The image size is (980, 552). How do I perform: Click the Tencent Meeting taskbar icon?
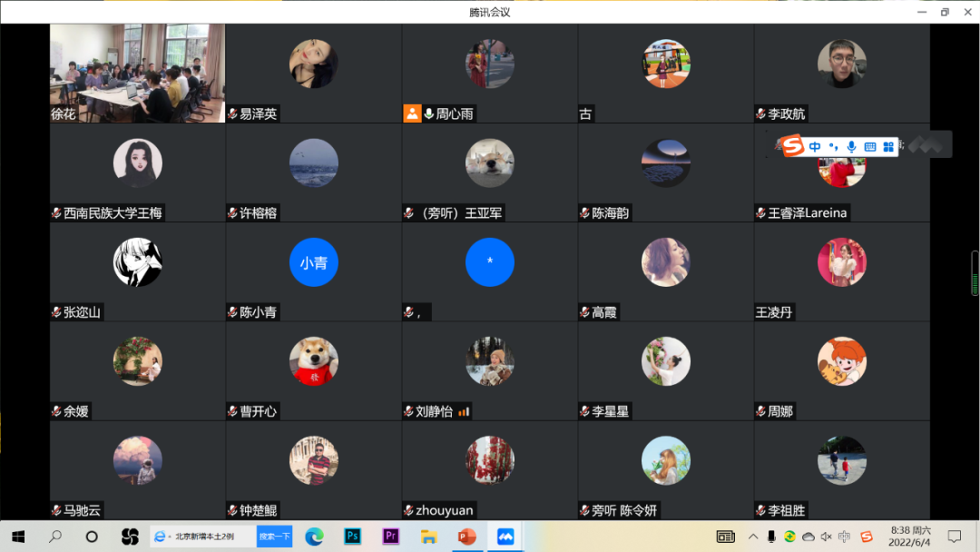[x=505, y=537]
